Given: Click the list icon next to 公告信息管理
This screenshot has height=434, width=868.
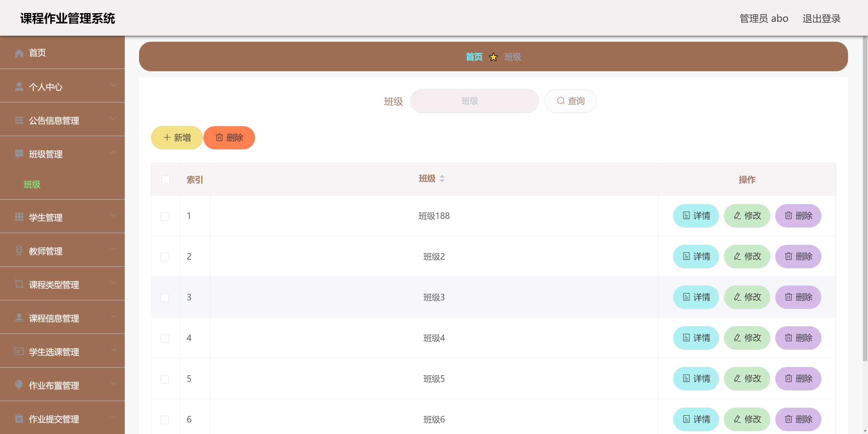Looking at the screenshot, I should 19,120.
